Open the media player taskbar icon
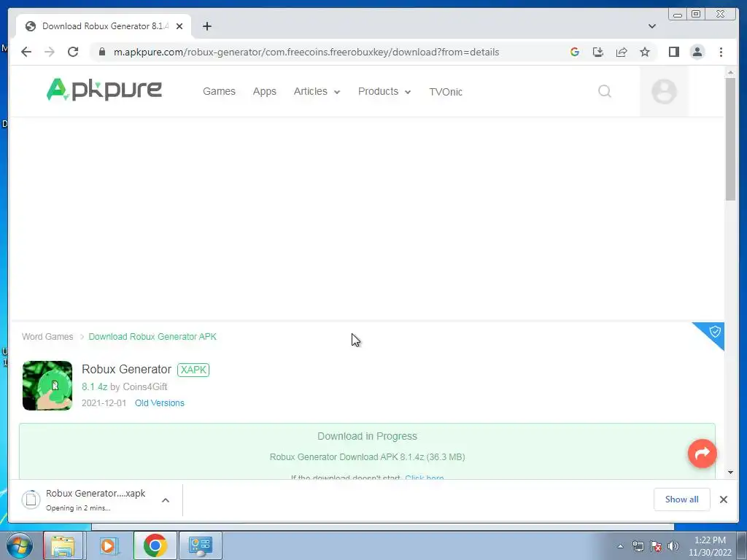747x560 pixels. pos(109,545)
